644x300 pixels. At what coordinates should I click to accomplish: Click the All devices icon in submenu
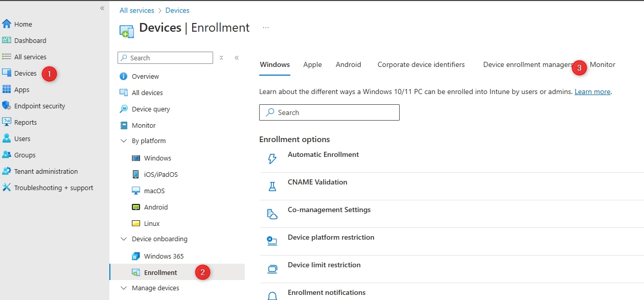pos(123,93)
